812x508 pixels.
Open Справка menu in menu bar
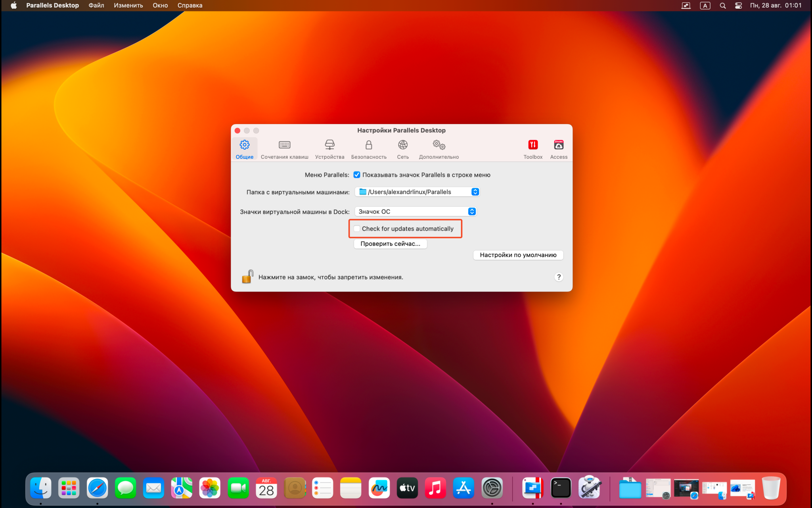191,5
